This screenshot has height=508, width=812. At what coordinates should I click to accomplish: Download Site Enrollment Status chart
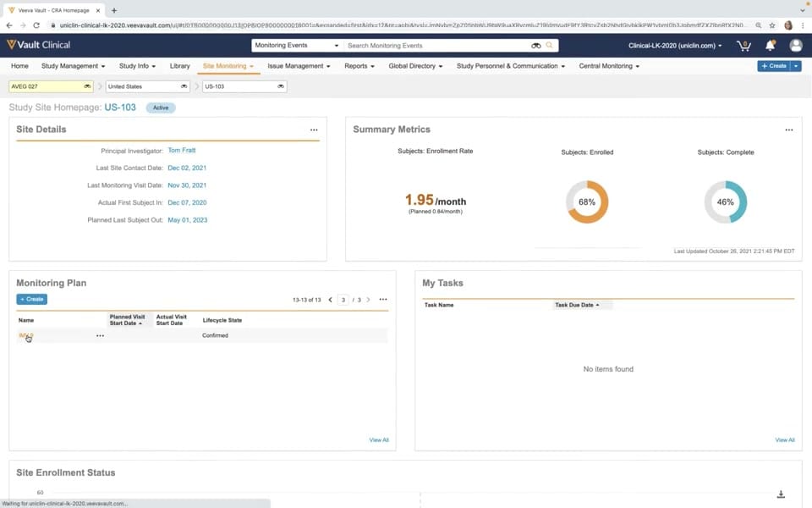click(x=781, y=494)
